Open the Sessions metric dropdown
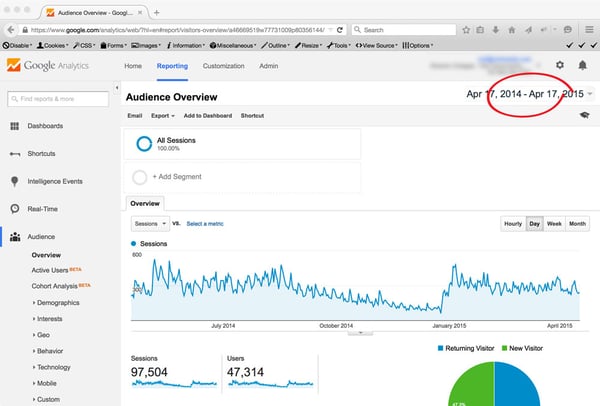This screenshot has width=600, height=406. [150, 224]
